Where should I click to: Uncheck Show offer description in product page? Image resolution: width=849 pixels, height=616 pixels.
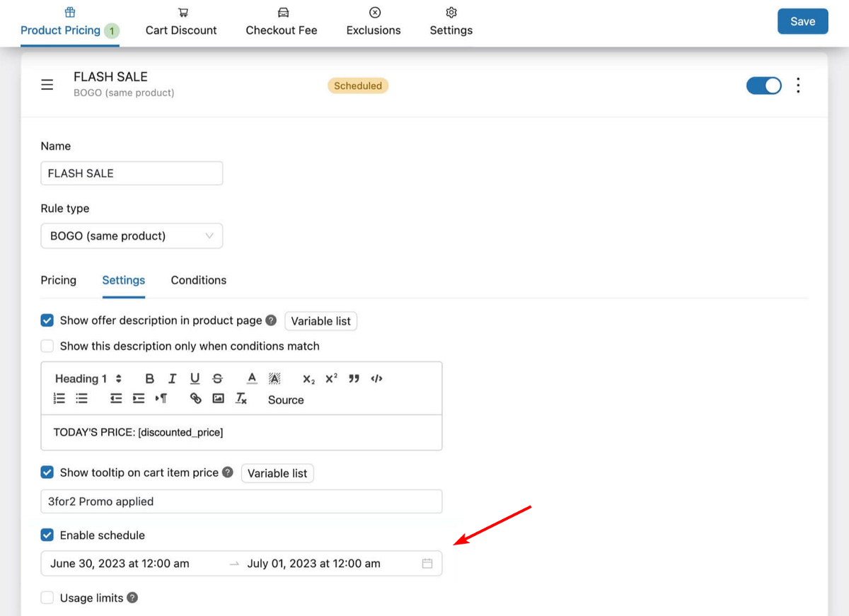[47, 320]
